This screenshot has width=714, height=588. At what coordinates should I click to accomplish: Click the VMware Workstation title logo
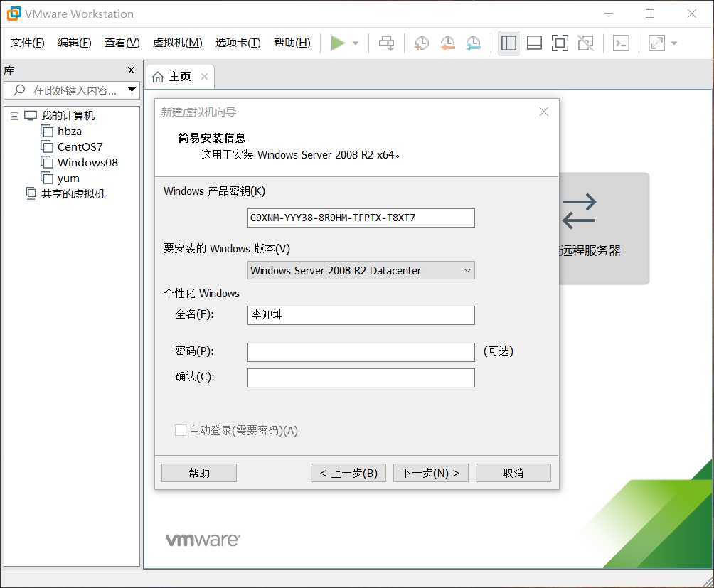pyautogui.click(x=14, y=14)
